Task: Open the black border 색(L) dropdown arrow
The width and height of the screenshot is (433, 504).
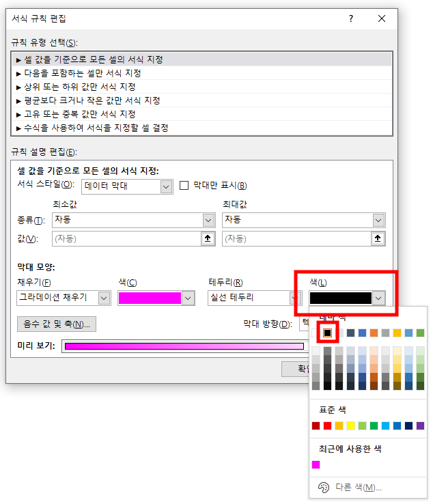Action: [x=378, y=298]
